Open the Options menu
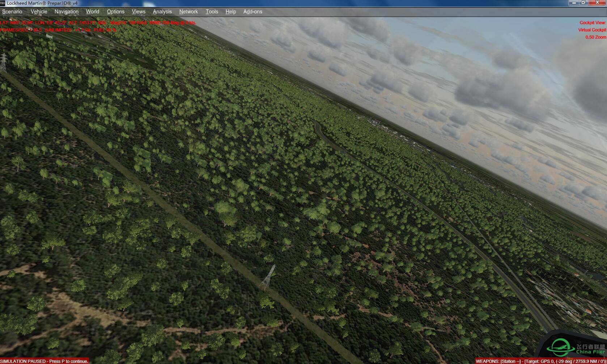The height and width of the screenshot is (364, 607). [x=115, y=12]
